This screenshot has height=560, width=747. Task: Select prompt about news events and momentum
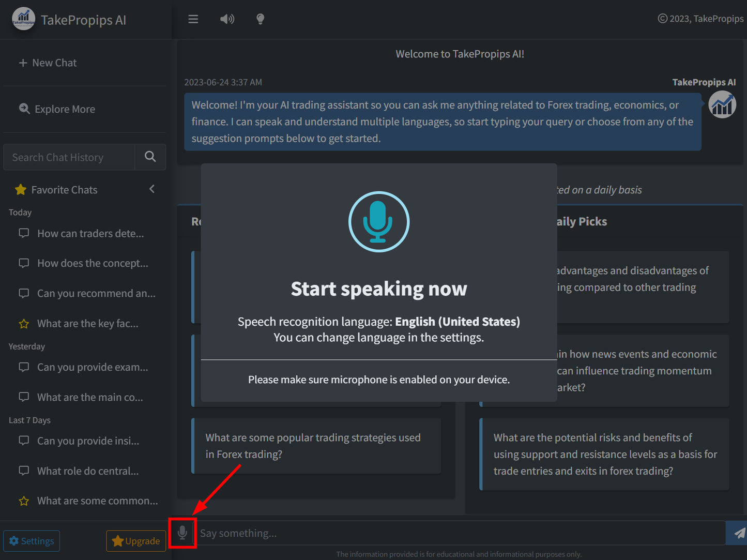click(643, 370)
